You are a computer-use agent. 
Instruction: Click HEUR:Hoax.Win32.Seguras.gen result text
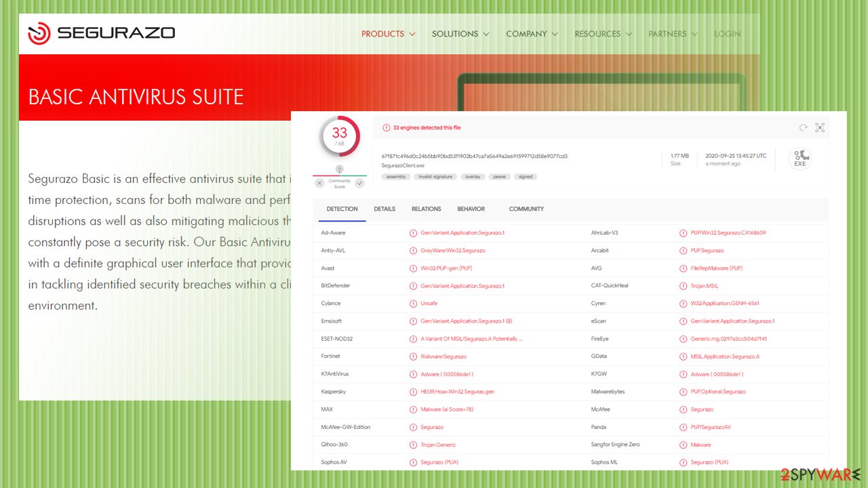point(457,392)
